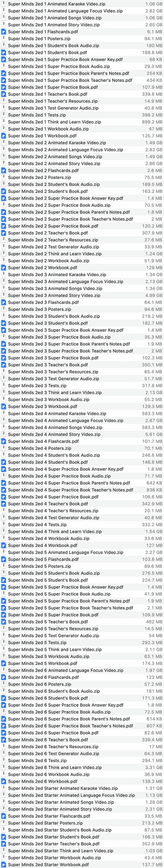
Task: Click the zip icon beside Super Minds 2ed 1 Posters.zip
Action: click(x=4, y=39)
